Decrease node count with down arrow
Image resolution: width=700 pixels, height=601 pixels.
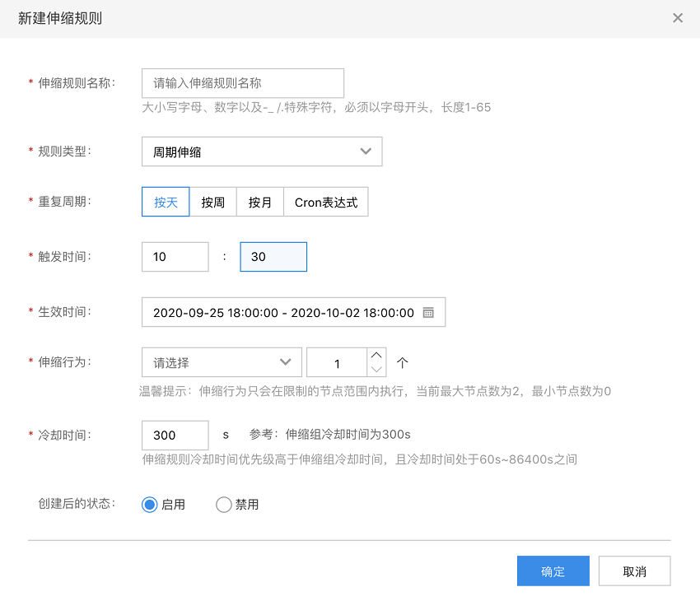[x=376, y=370]
